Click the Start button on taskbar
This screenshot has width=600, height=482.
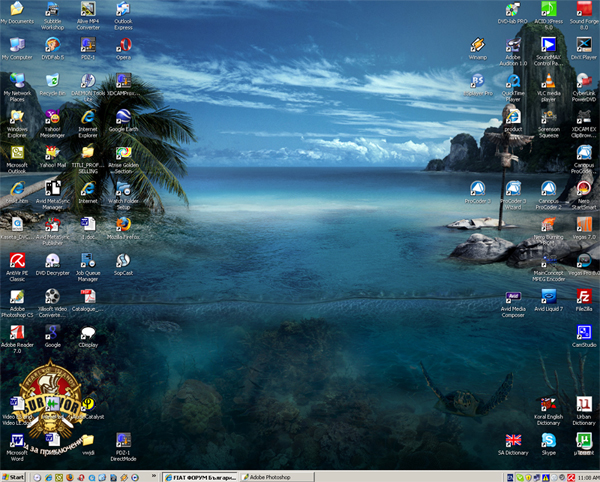(15, 476)
